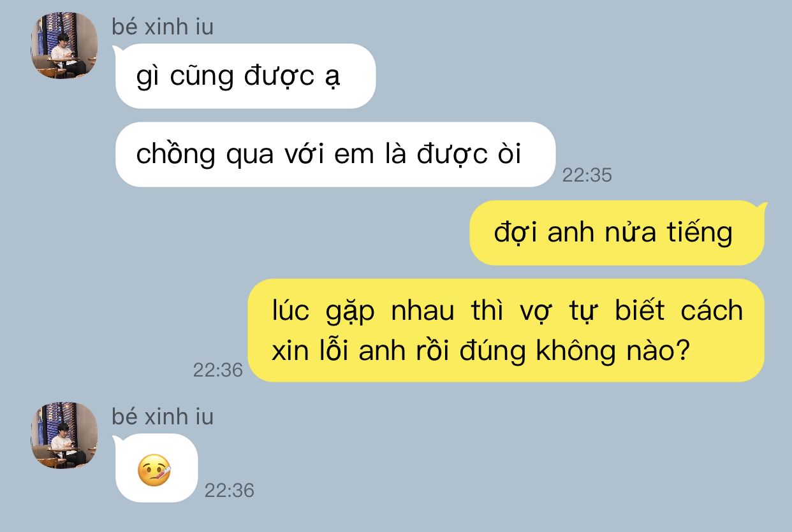Click the 22:36 timestamp beside the yellow message

[x=218, y=370]
